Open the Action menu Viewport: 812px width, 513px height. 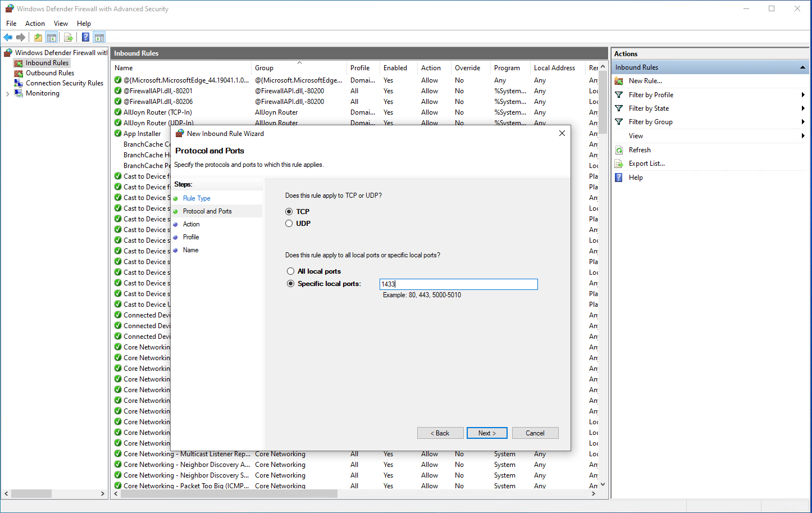pos(35,24)
